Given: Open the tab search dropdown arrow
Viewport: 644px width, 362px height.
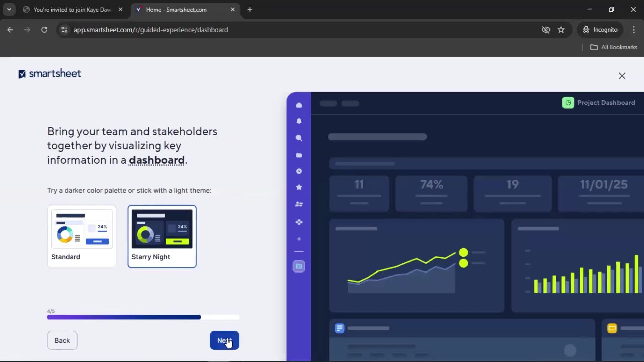Looking at the screenshot, I should coord(9,9).
